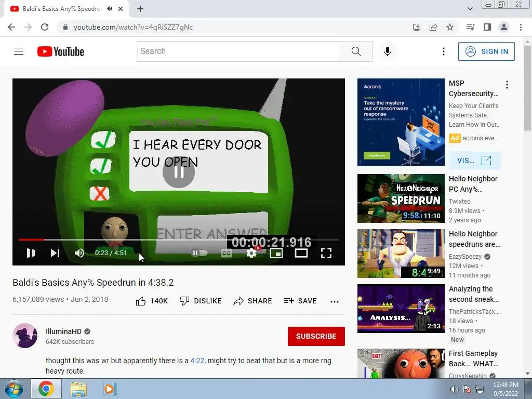
Task: Open Windows Explorer from the taskbar
Action: 78,389
